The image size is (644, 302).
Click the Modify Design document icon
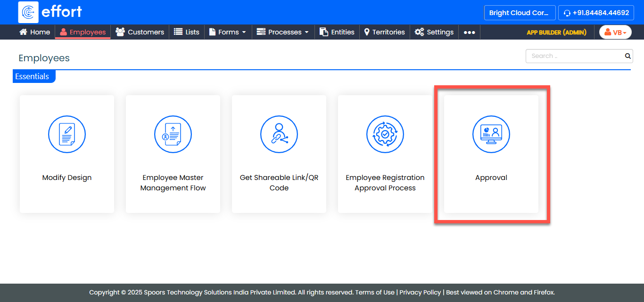tap(67, 134)
